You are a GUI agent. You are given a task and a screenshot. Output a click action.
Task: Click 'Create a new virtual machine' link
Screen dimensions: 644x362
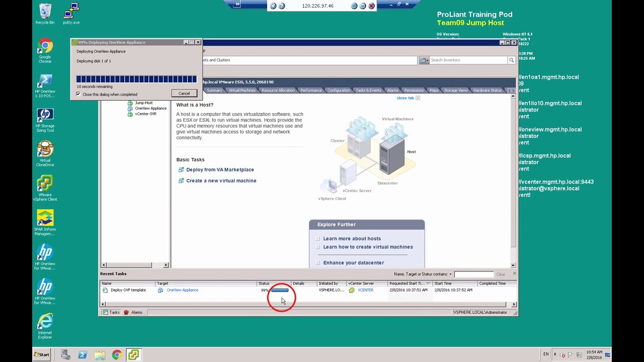pos(221,181)
